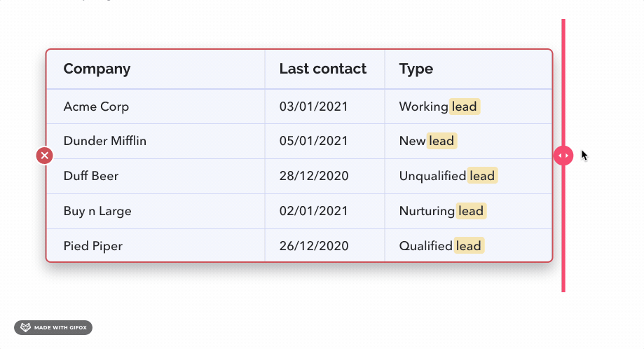This screenshot has width=644, height=349.
Task: Select the Company column header
Action: (156, 69)
